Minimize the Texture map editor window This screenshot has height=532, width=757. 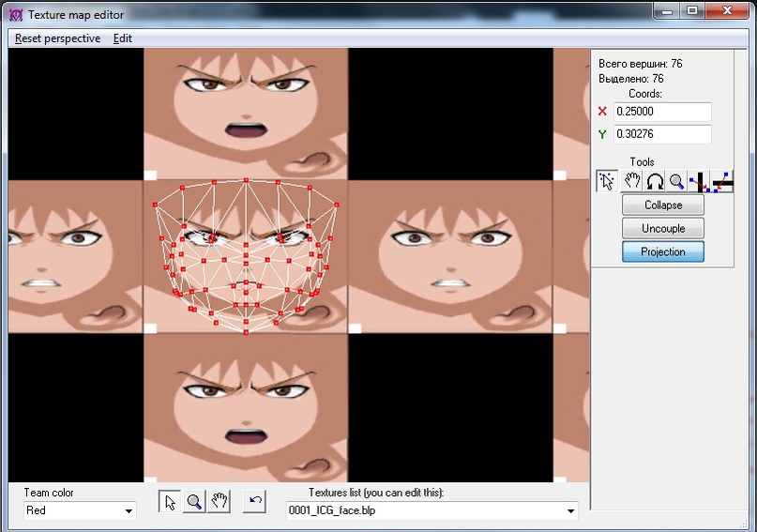[667, 11]
